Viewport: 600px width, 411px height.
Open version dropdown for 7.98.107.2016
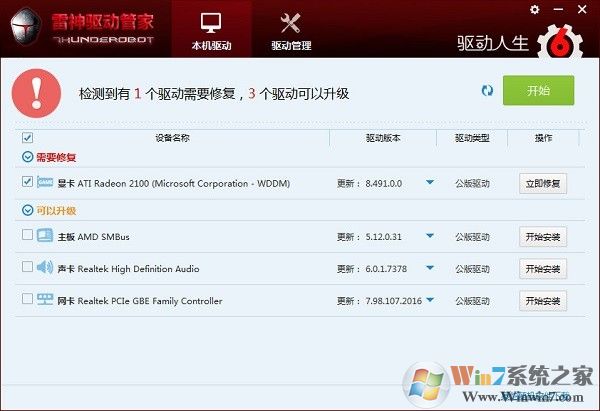coord(430,300)
